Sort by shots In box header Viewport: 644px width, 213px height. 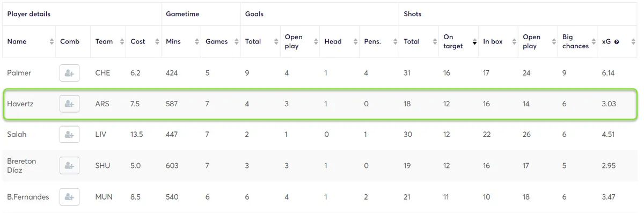coord(499,42)
